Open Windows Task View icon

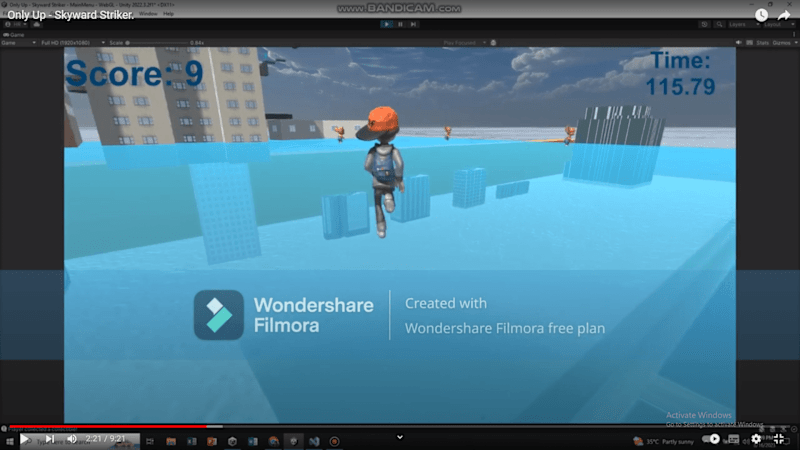click(149, 441)
